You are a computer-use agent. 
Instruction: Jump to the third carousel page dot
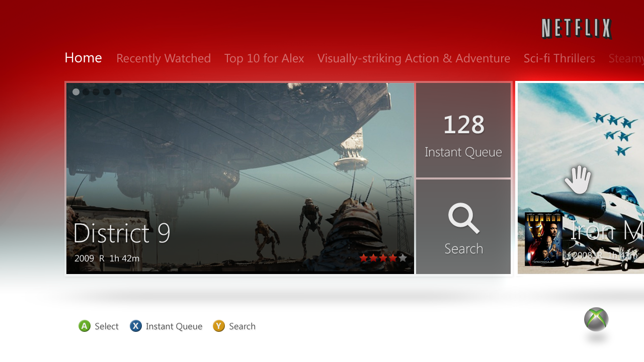click(96, 92)
